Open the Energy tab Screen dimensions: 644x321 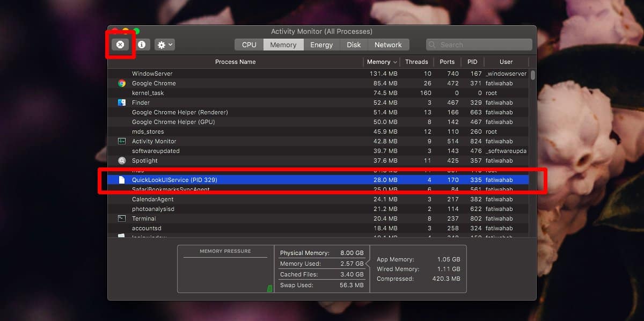321,45
